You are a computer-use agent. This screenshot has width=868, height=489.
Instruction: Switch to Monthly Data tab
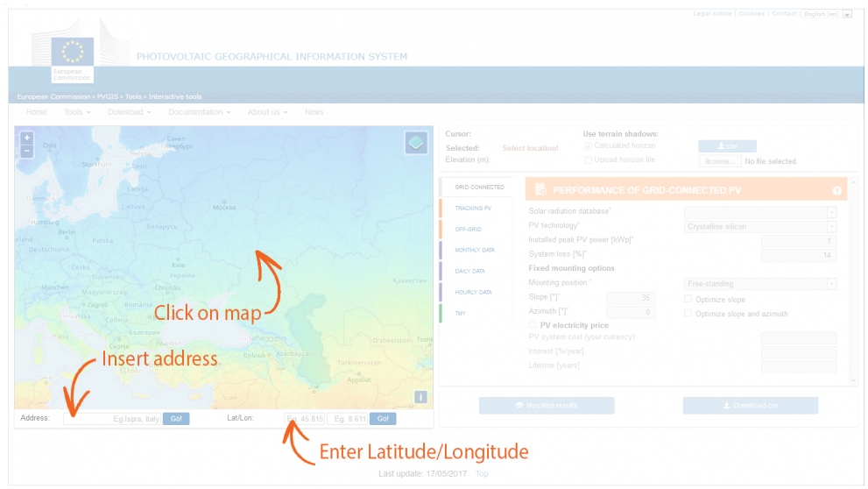click(x=475, y=251)
